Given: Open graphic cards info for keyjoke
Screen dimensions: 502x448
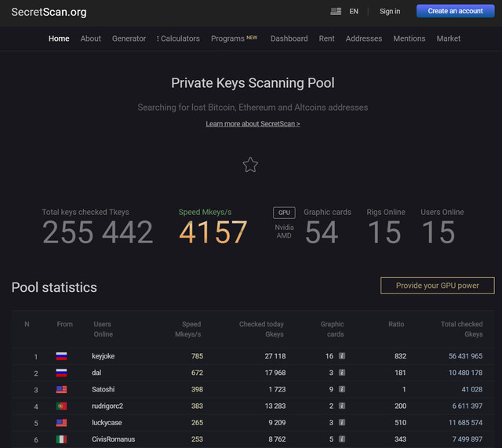Looking at the screenshot, I should pos(342,355).
